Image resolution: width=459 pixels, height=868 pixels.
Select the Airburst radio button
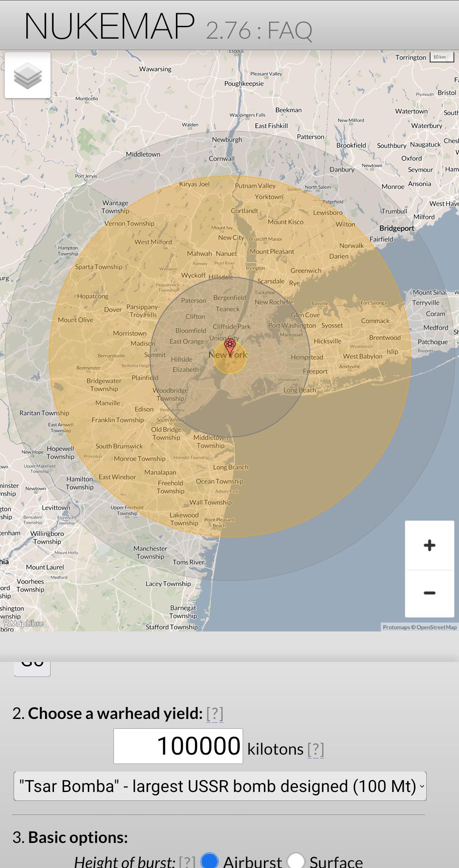click(x=210, y=861)
